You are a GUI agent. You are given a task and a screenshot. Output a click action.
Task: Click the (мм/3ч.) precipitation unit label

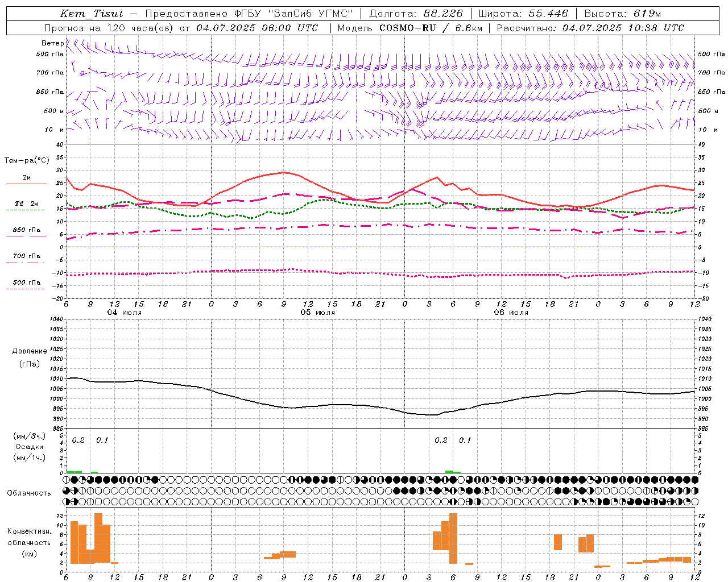30,436
